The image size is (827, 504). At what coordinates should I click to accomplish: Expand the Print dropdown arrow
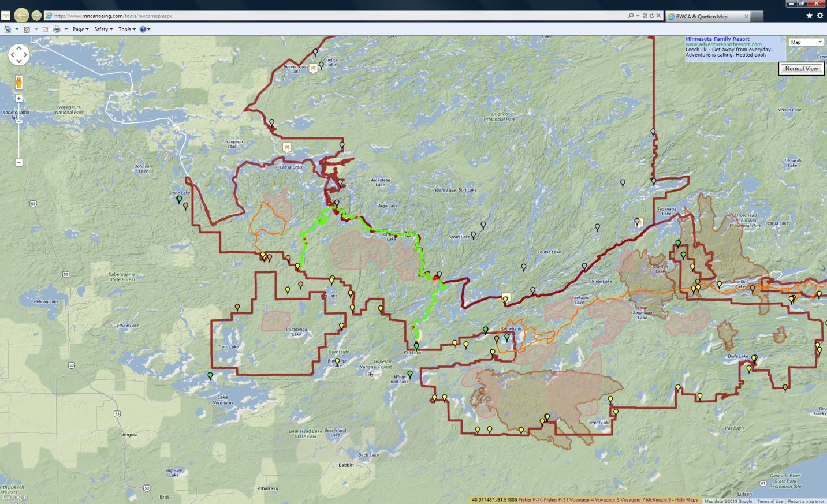pyautogui.click(x=66, y=29)
